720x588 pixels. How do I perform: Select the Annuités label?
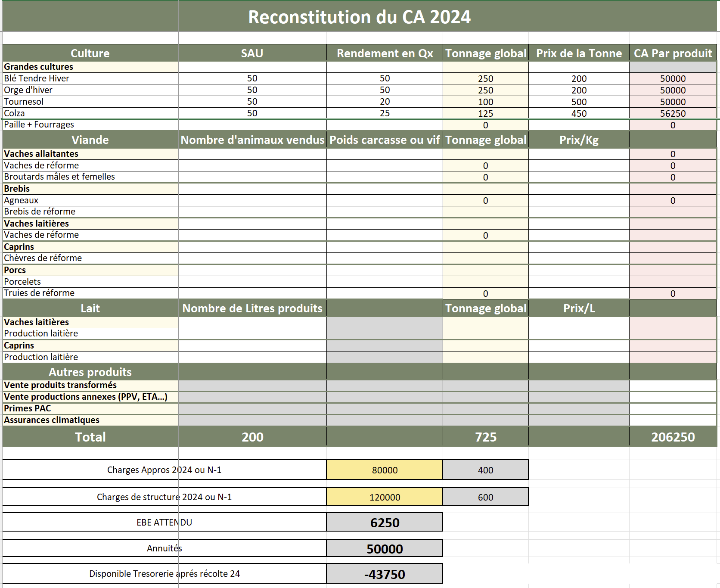[x=164, y=548]
